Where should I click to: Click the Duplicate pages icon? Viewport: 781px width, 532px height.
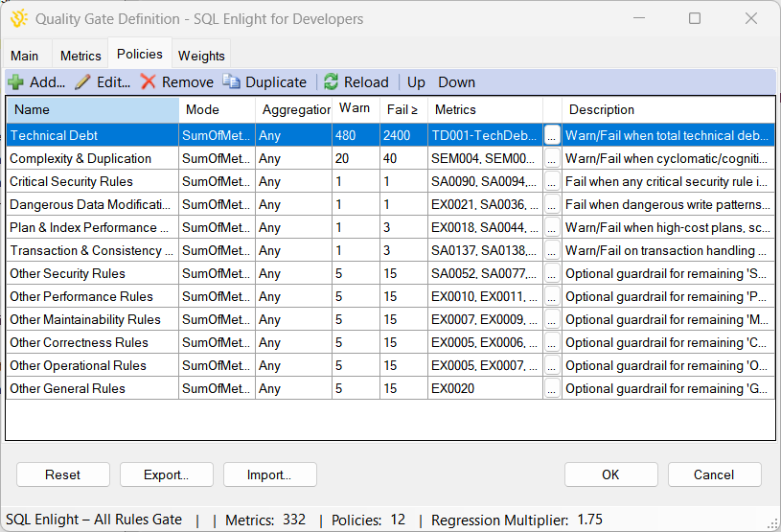[x=231, y=81]
